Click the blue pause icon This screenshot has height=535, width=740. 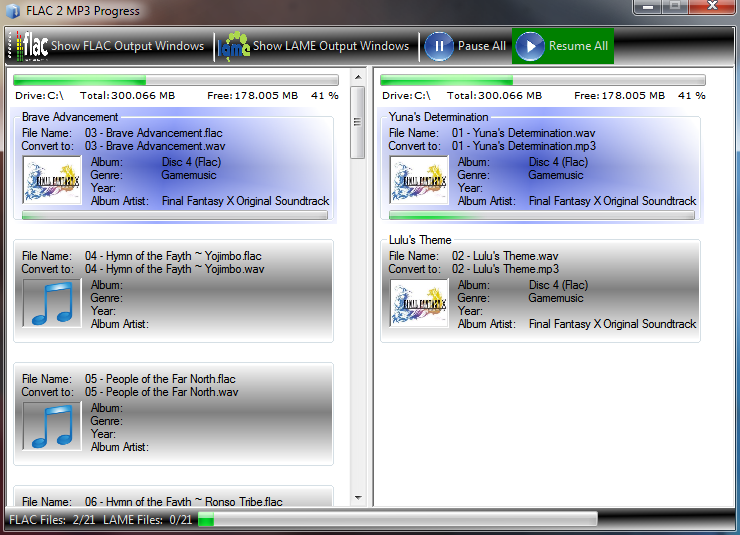pyautogui.click(x=439, y=46)
